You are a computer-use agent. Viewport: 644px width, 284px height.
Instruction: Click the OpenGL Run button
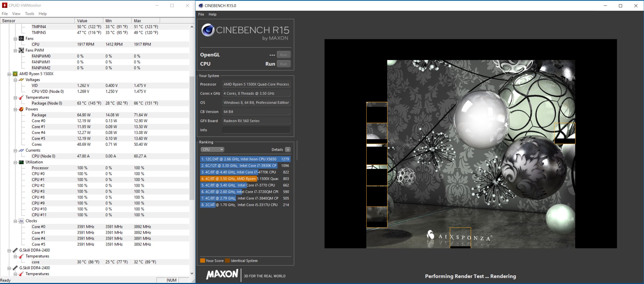283,55
